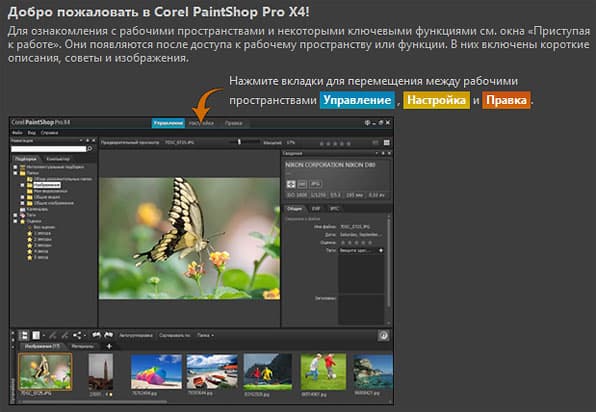Viewport: 596px width, 412px height.
Task: Click the zoom slider handle above preview
Action: tap(239, 142)
